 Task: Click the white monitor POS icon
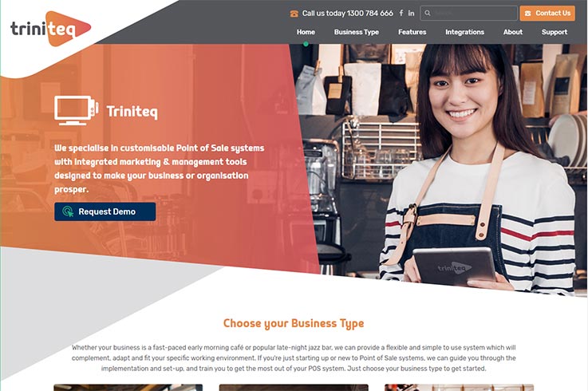coord(77,110)
